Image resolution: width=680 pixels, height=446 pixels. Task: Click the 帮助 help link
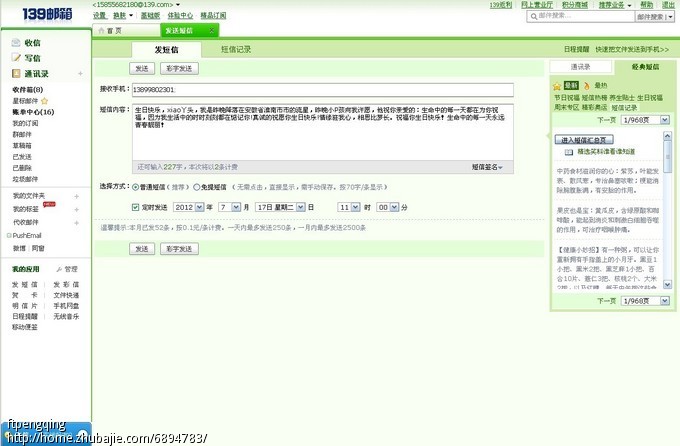(x=647, y=5)
